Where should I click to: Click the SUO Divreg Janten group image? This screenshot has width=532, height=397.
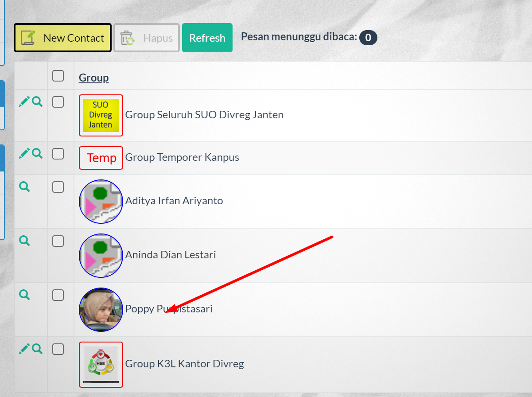(101, 115)
